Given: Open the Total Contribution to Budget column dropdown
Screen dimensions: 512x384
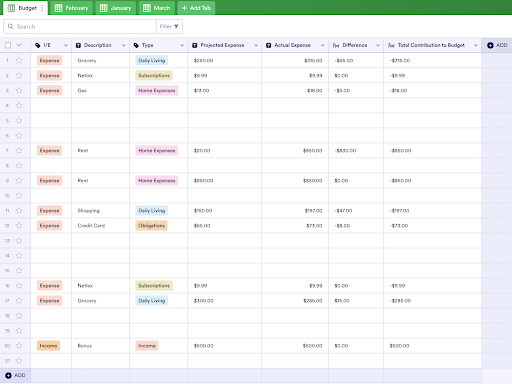Looking at the screenshot, I should tap(476, 45).
